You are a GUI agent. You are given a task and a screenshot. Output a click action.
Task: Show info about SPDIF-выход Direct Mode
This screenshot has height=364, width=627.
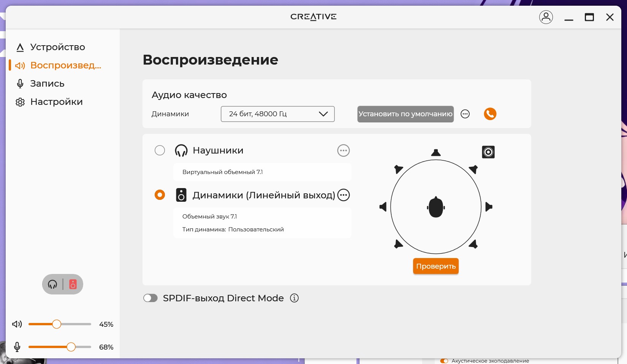294,298
